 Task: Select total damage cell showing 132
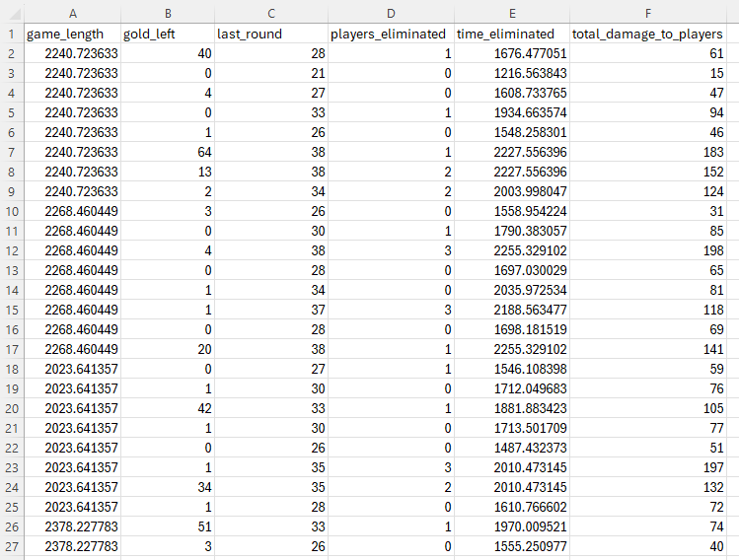[648, 487]
